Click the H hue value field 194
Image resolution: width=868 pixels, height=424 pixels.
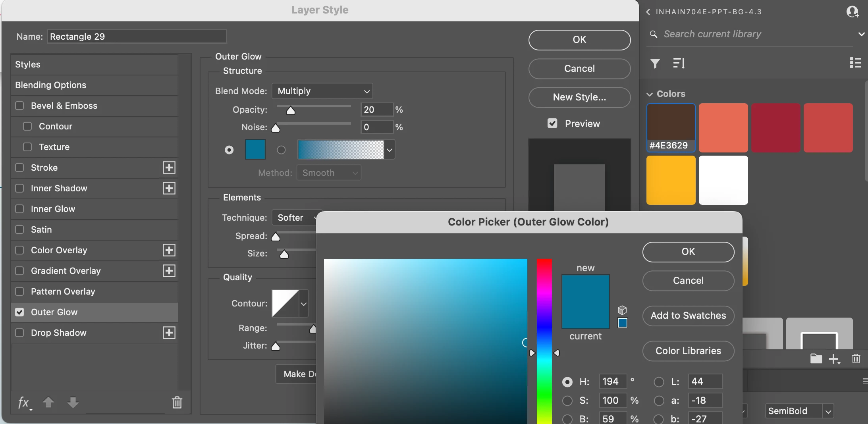point(612,382)
